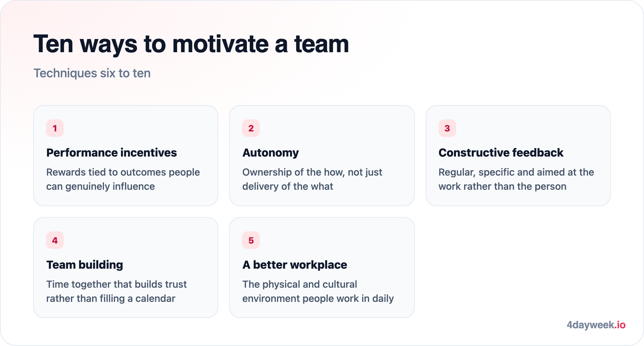Click the number 1 badge
This screenshot has width=644, height=346.
55,128
